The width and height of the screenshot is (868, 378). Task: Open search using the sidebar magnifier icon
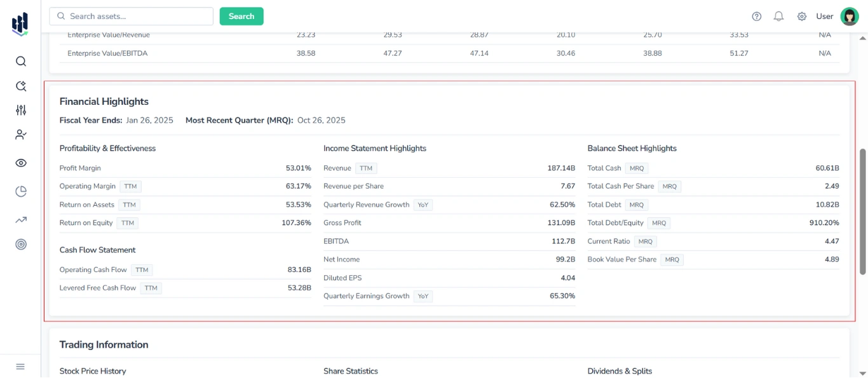[20, 61]
